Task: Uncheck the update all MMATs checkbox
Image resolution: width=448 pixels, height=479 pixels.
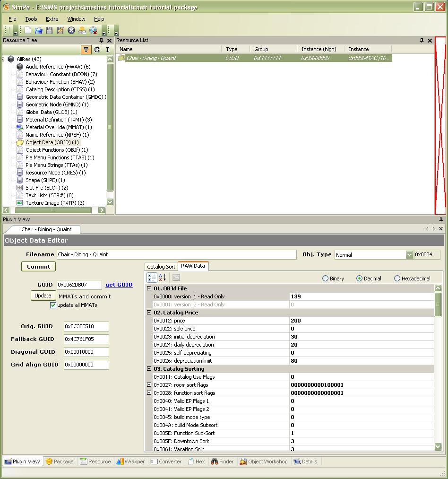Action: click(x=53, y=305)
